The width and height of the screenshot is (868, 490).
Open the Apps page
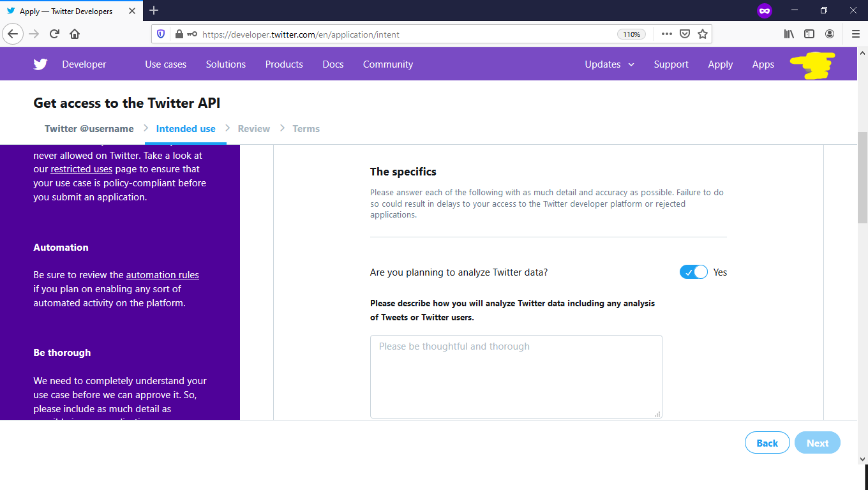[x=763, y=64]
